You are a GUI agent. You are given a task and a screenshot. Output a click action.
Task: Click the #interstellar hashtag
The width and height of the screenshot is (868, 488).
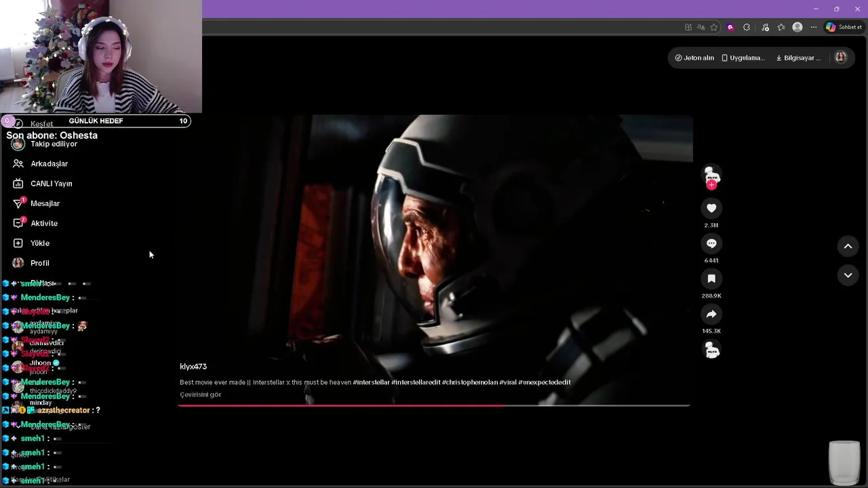tap(371, 382)
